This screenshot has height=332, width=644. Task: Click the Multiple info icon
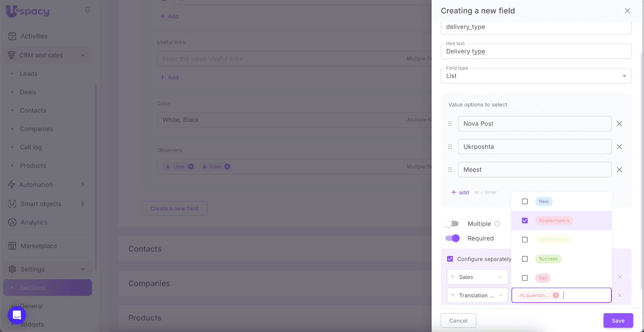[497, 224]
